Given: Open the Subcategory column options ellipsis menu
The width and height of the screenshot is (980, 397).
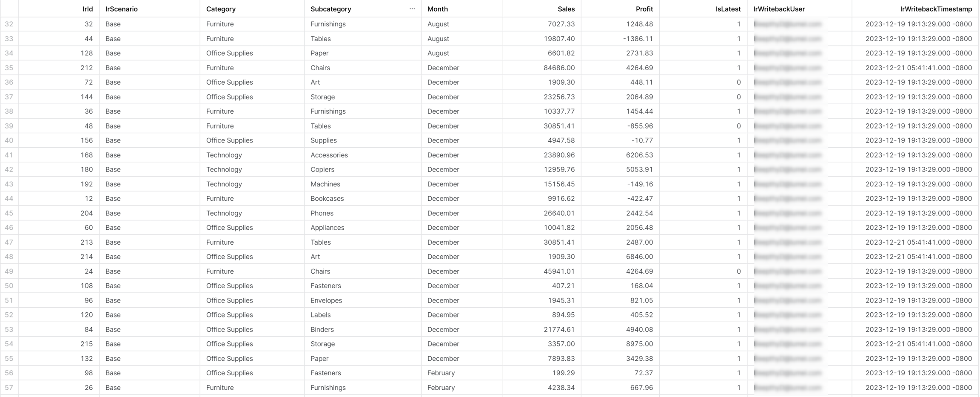Looking at the screenshot, I should click(412, 9).
